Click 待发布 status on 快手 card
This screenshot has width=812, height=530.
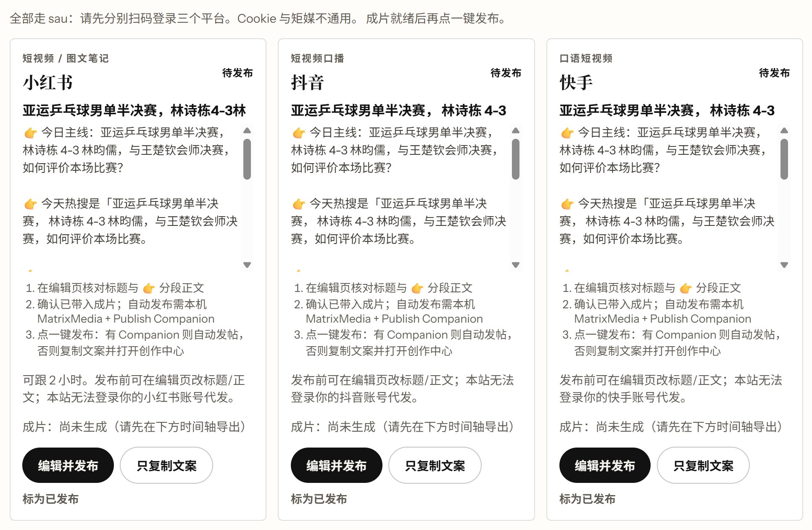coord(775,73)
